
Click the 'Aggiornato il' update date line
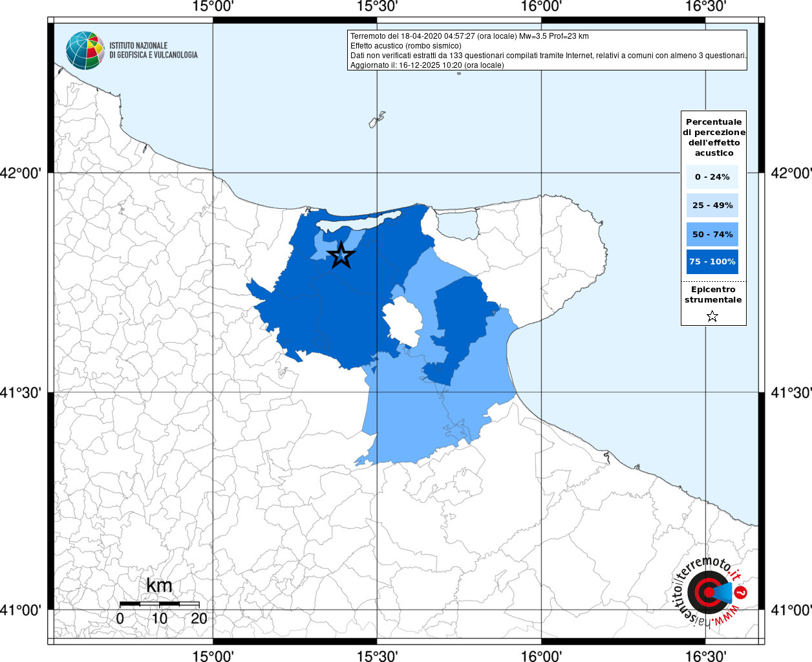(x=427, y=65)
